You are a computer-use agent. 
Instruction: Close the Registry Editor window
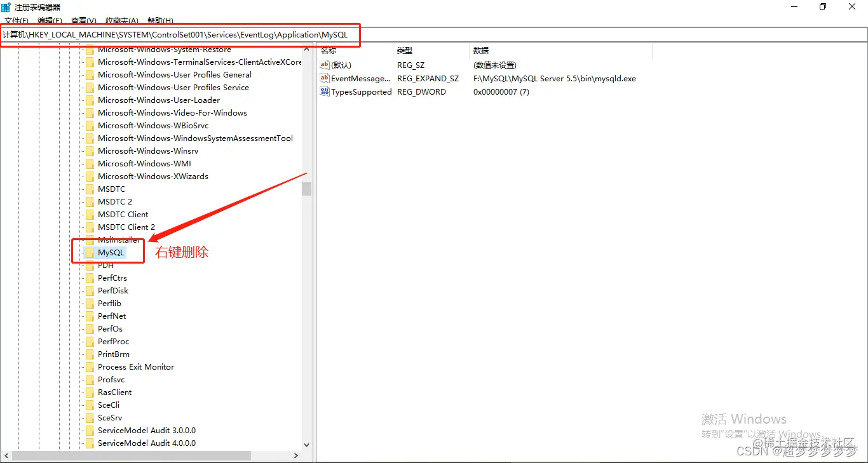pyautogui.click(x=852, y=6)
